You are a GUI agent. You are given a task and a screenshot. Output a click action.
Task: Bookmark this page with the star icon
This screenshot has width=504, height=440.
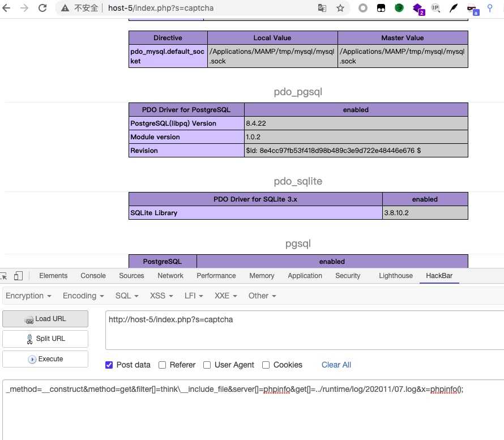(x=340, y=8)
